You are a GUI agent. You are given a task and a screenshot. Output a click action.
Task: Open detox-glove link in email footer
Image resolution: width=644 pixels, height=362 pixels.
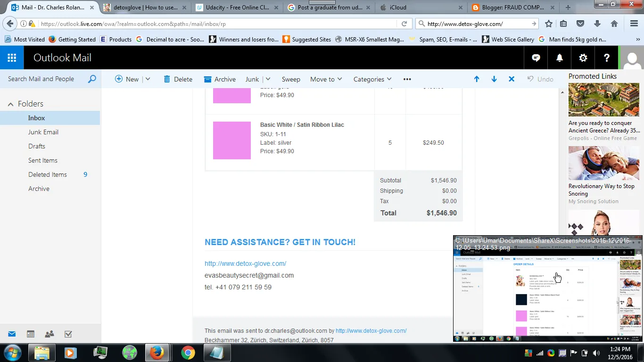point(371,331)
